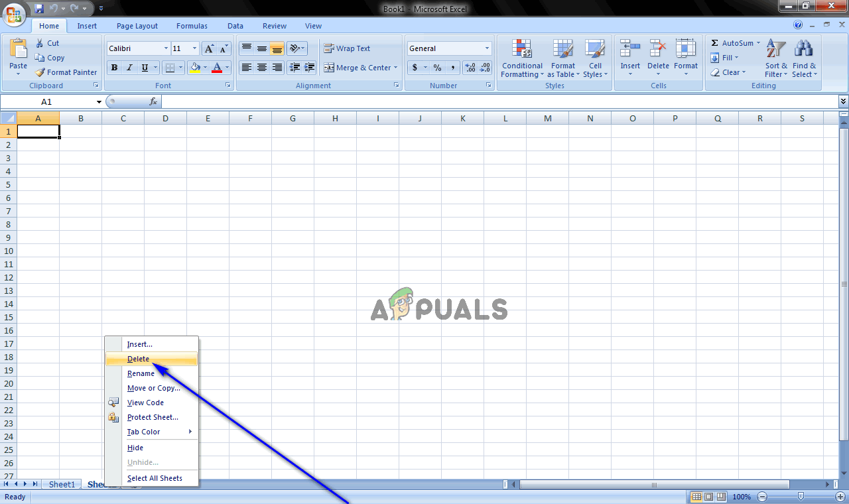
Task: Apply the yellow fill color
Action: (x=194, y=68)
